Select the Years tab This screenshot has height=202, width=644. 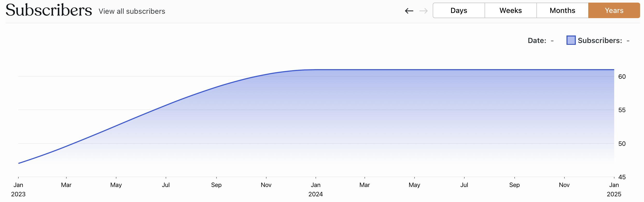614,10
